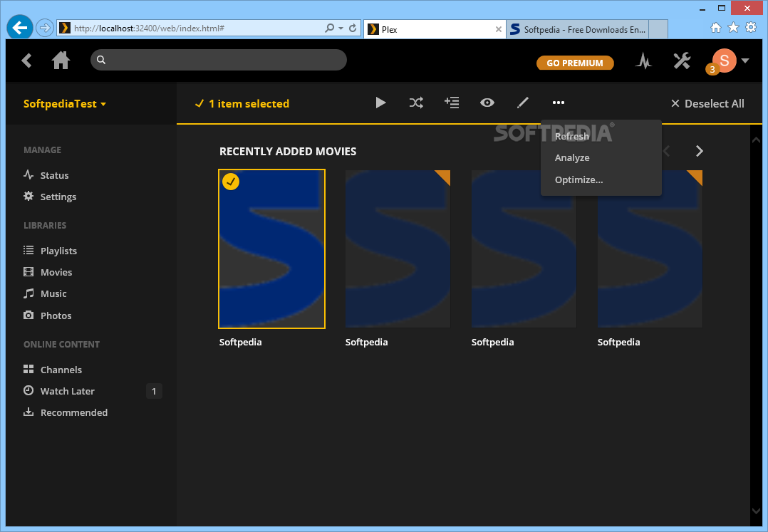Select the fourth Softpedia movie poster
Viewport: 768px width, 532px height.
pos(650,249)
